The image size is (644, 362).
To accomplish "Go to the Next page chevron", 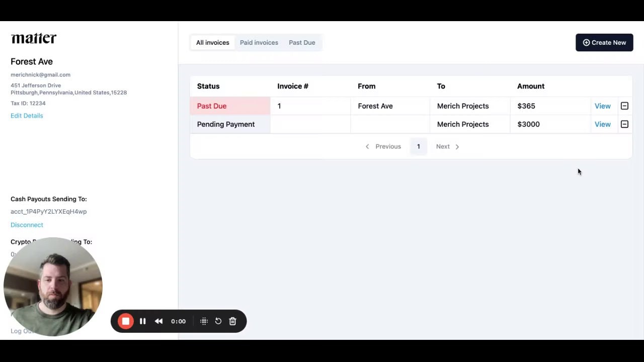I will [457, 146].
